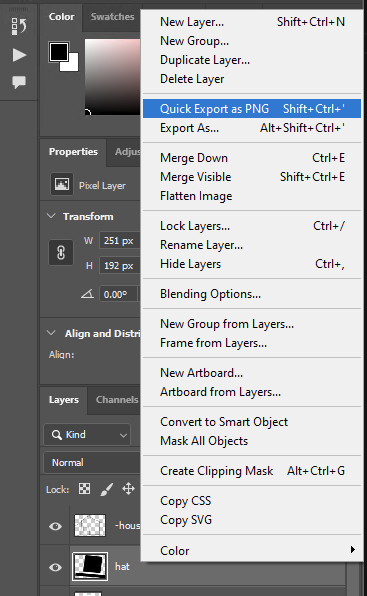Open the Actions panel play icon

pyautogui.click(x=19, y=55)
